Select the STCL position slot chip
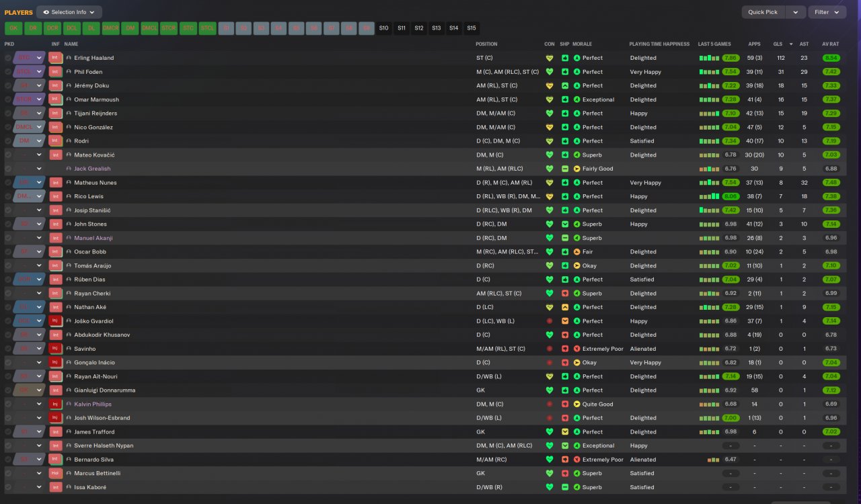The image size is (861, 504). pyautogui.click(x=208, y=28)
